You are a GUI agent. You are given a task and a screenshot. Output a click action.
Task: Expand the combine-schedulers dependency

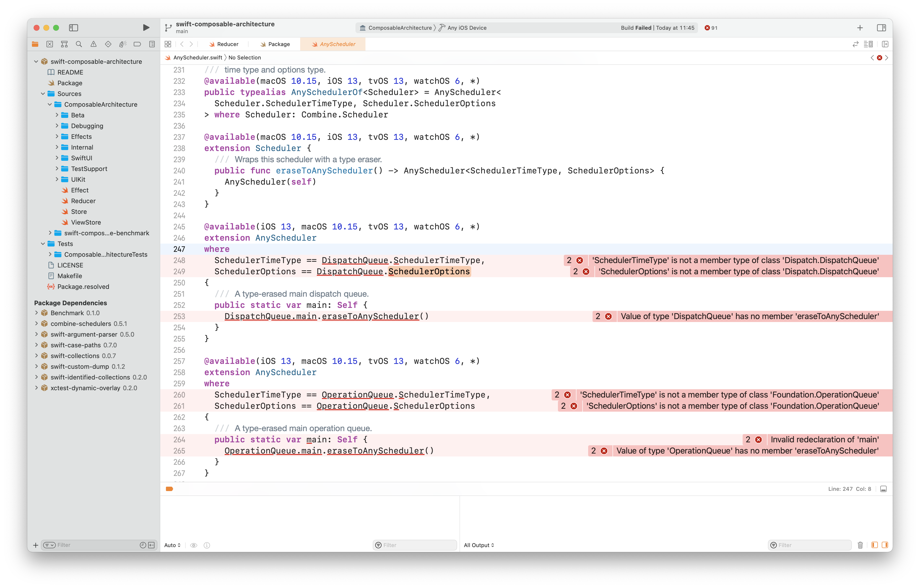(36, 323)
